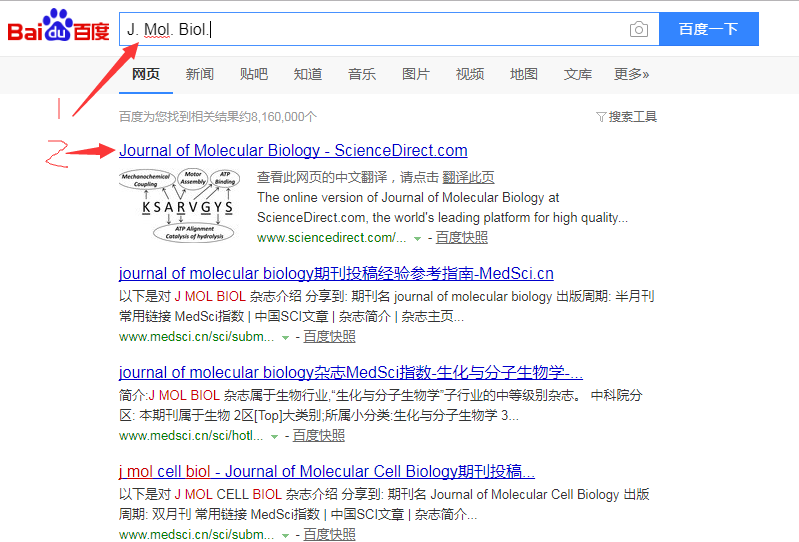
Task: Switch to the 图片 tab
Action: click(416, 74)
